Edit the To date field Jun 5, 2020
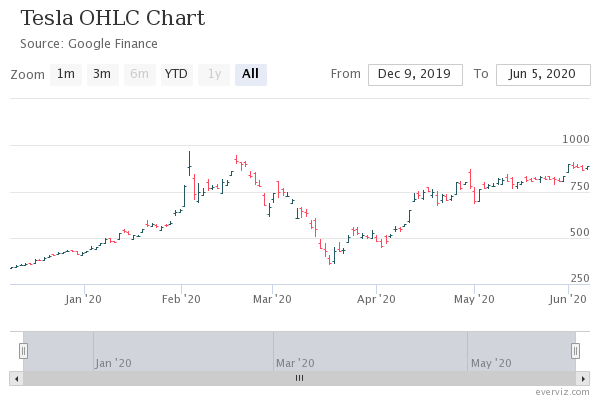 (x=543, y=75)
